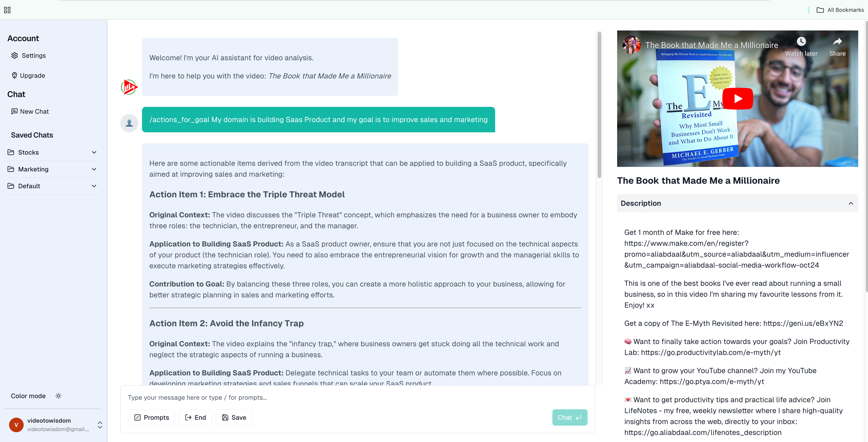Open the videotowisdom account switcher arrows

pyautogui.click(x=100, y=425)
